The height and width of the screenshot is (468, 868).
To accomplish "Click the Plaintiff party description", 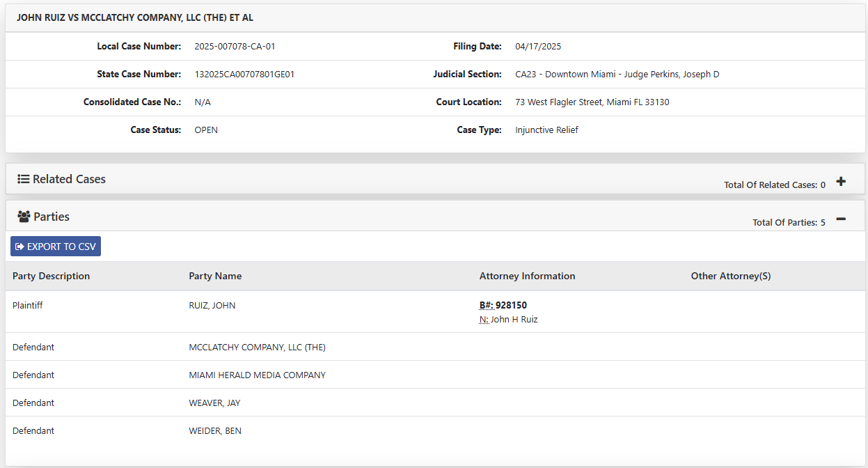I will [x=28, y=305].
